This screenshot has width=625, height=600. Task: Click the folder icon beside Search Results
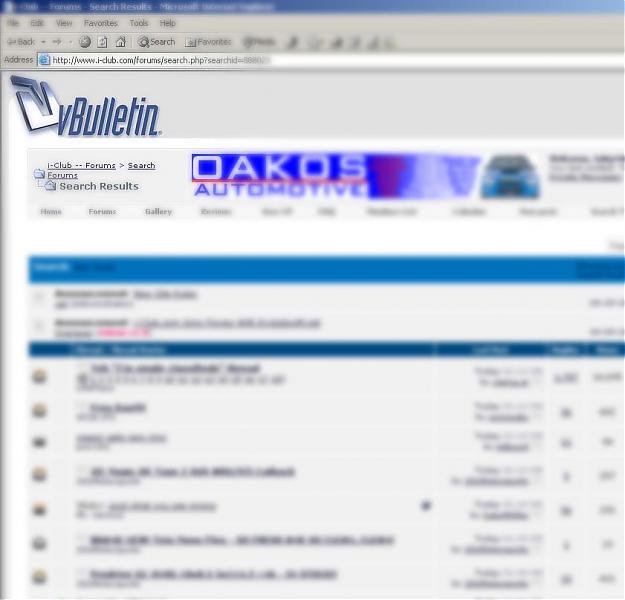[50, 186]
